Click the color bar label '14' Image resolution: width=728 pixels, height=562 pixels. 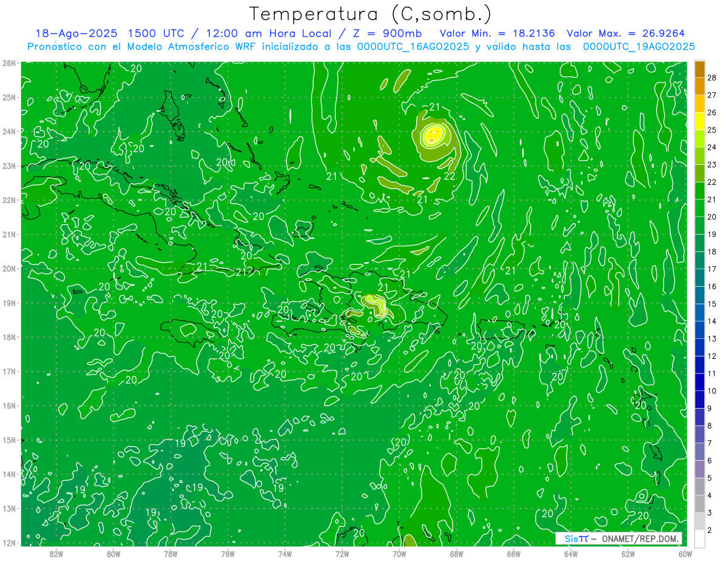click(712, 321)
